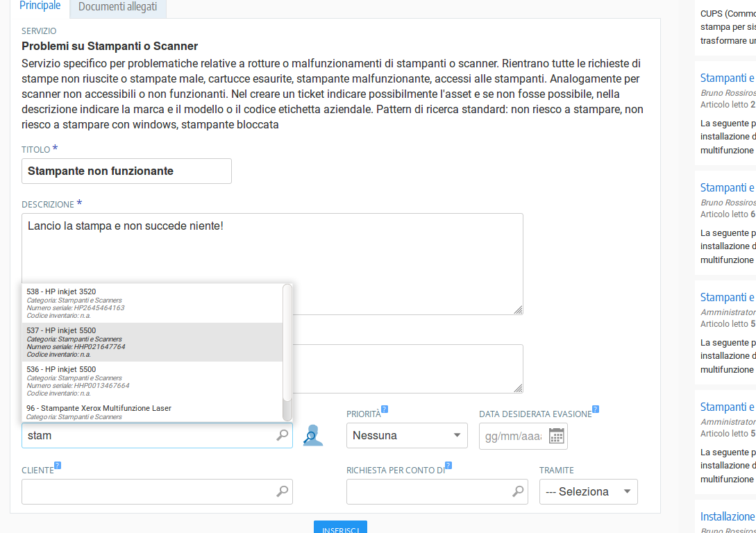Open the Priorità dropdown showing Nessuna
The image size is (756, 533).
(407, 436)
